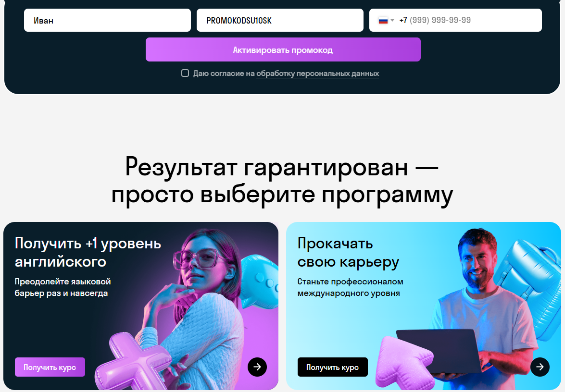Click the Russian flag icon in the phone field
Image resolution: width=565 pixels, height=392 pixels.
click(383, 21)
